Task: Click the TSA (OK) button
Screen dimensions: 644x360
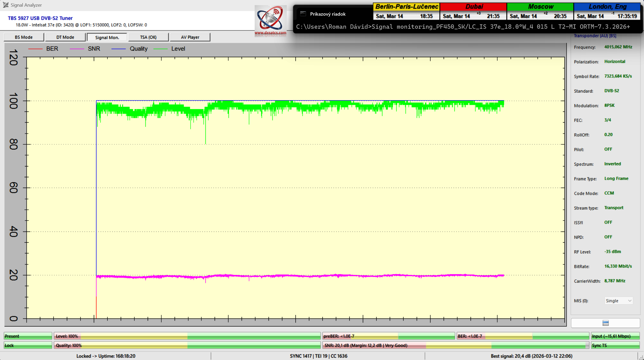Action: (148, 37)
